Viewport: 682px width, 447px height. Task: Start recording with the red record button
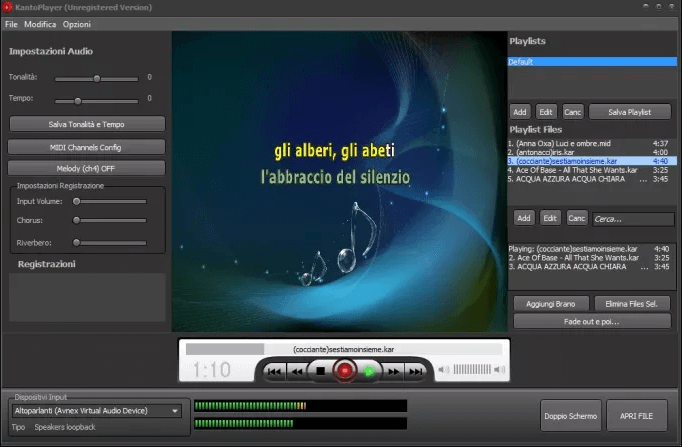coord(345,371)
